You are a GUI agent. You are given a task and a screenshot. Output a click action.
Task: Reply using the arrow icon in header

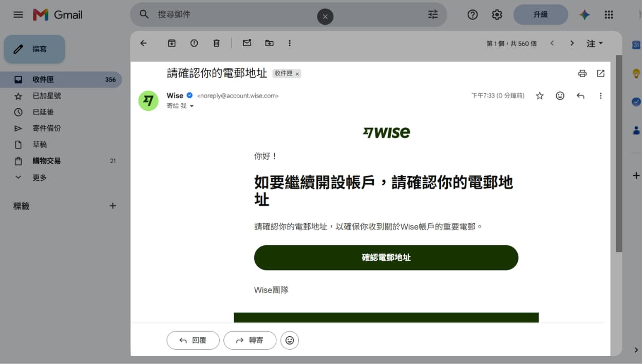coord(580,95)
